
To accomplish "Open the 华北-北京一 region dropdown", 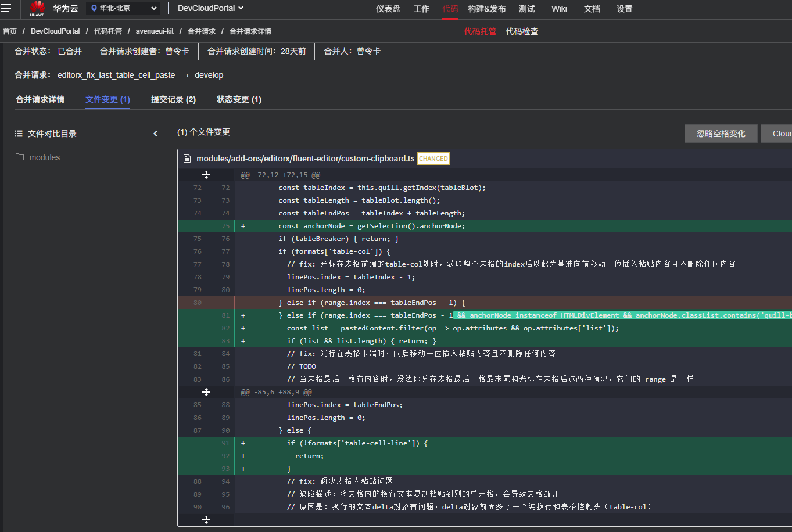I will click(x=124, y=8).
